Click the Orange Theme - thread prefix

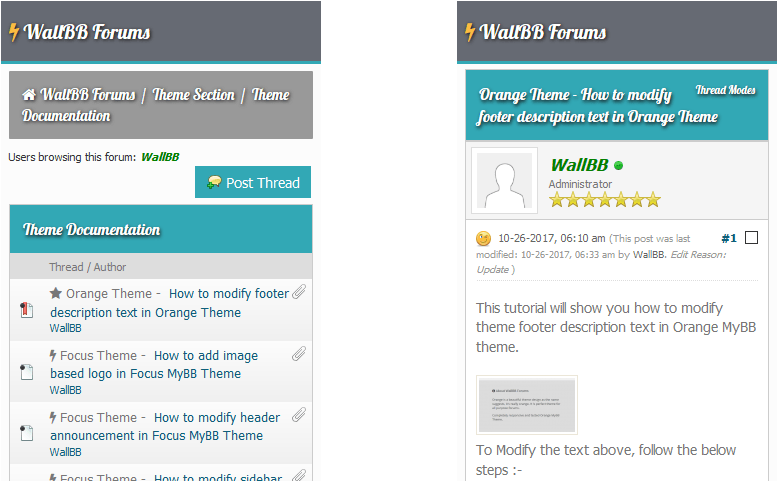(113, 293)
